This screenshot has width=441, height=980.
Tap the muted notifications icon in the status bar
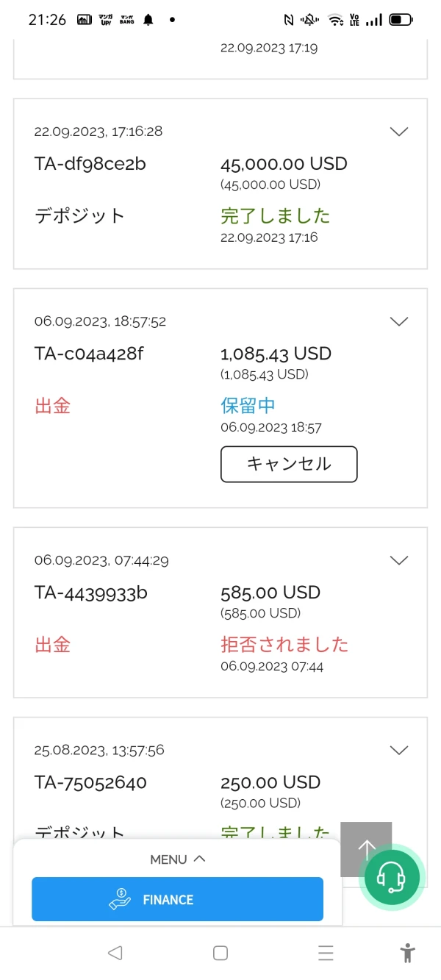309,21
